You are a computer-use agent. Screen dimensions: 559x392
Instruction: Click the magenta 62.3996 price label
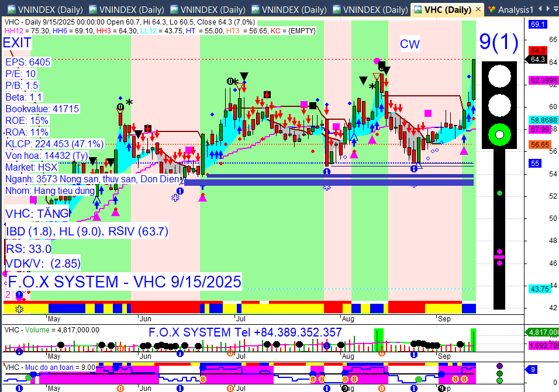pyautogui.click(x=543, y=81)
